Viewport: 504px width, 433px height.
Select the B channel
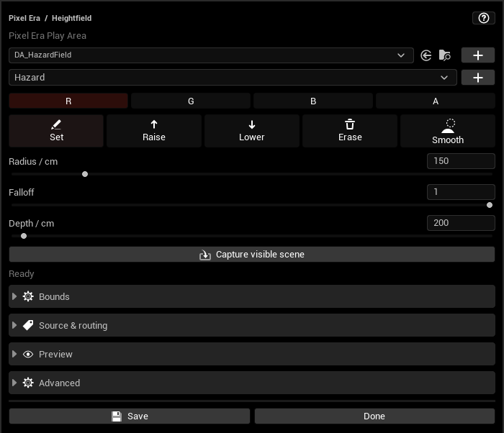[313, 101]
